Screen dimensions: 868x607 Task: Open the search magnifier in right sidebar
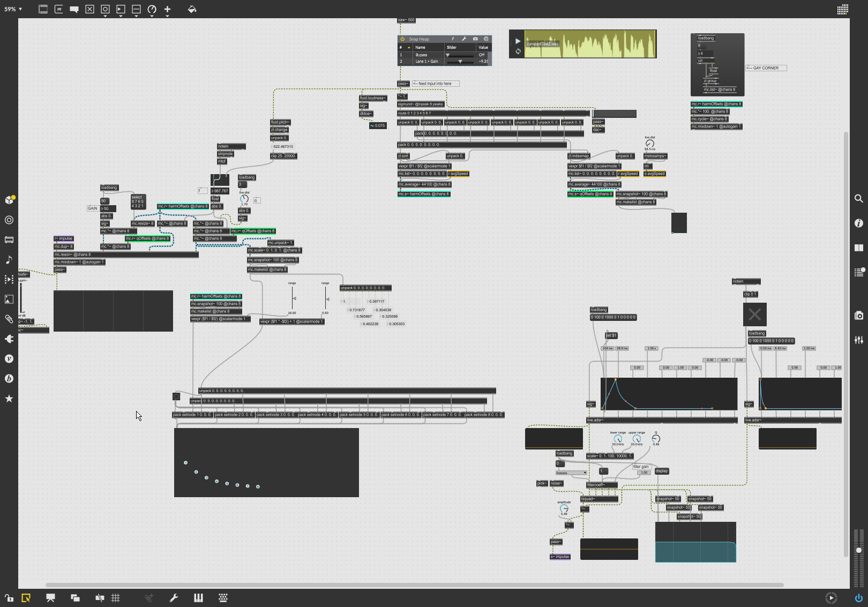[858, 198]
